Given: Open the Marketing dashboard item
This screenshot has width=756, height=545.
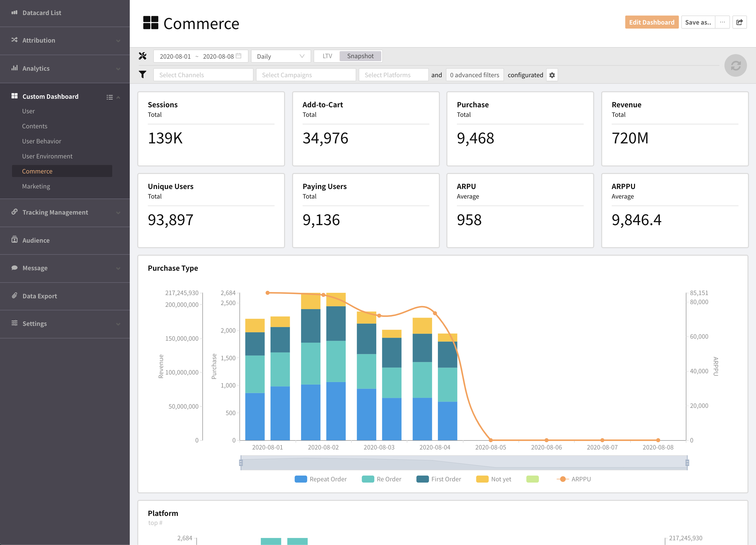Looking at the screenshot, I should 36,186.
